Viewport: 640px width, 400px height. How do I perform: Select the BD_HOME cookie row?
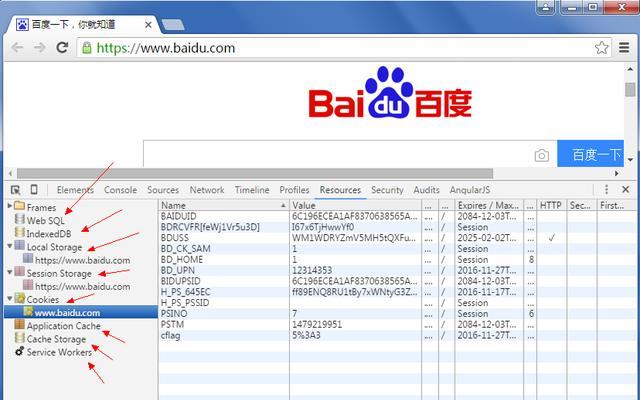coord(397,260)
